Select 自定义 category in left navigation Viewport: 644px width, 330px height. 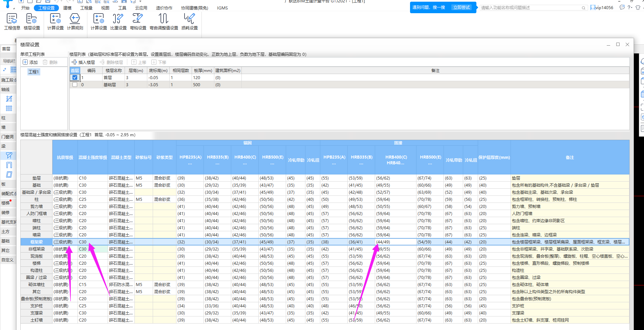8,260
